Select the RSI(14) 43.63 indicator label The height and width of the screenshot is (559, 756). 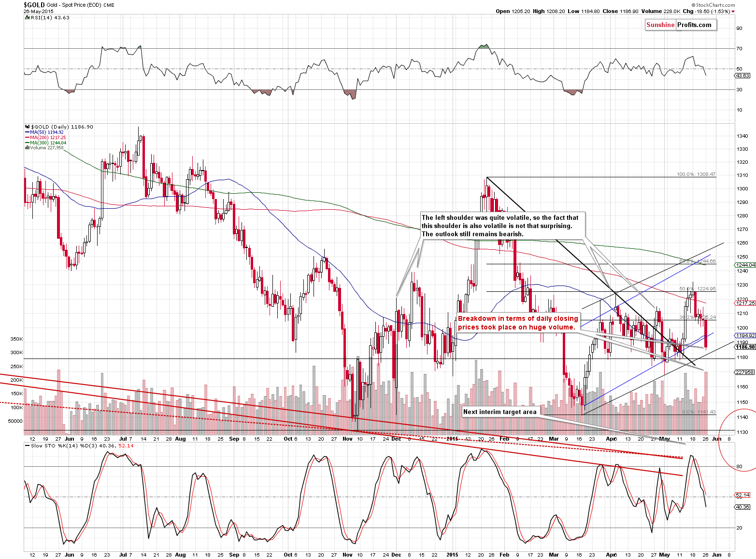click(x=46, y=17)
